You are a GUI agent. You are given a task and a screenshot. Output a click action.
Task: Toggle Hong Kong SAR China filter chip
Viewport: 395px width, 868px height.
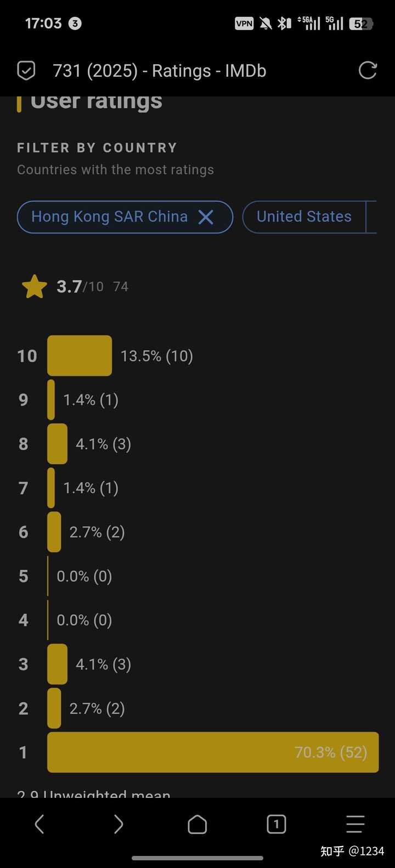click(x=125, y=217)
